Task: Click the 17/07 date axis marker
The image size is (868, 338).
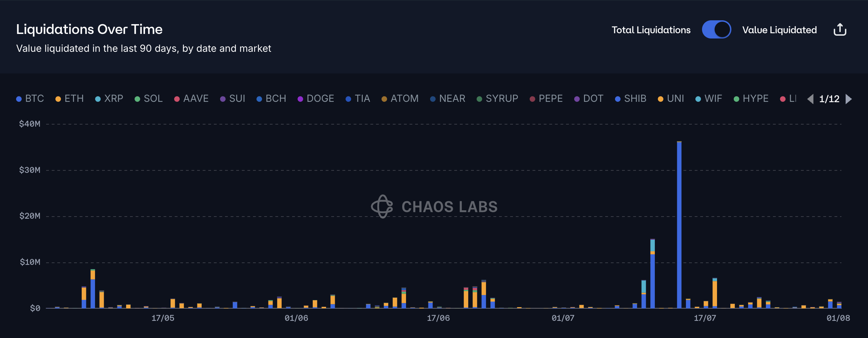Action: click(x=705, y=318)
